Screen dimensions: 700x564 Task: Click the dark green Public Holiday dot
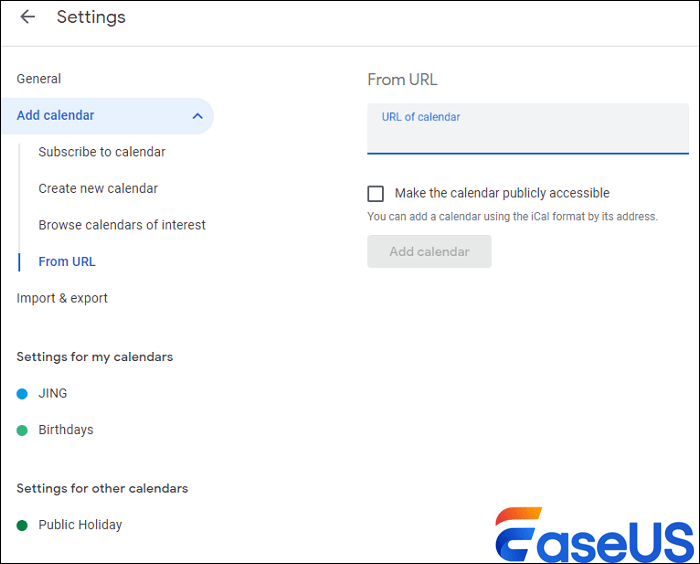coord(22,525)
